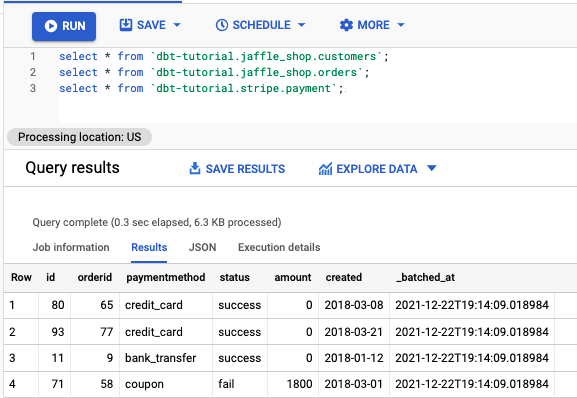Open the Execution details tab
Viewport: 577px width, 398px height.
click(x=279, y=247)
